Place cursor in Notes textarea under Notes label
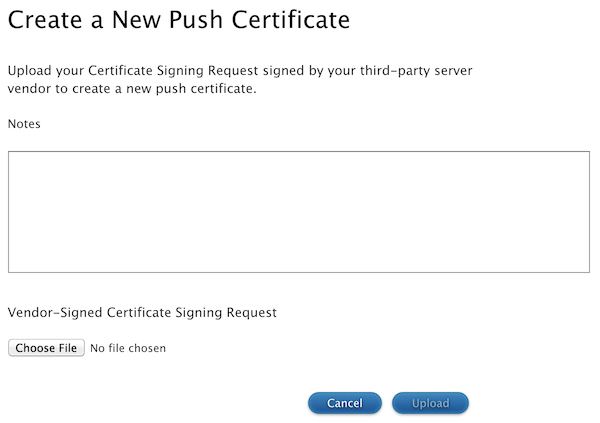This screenshot has width=600, height=423. click(299, 212)
